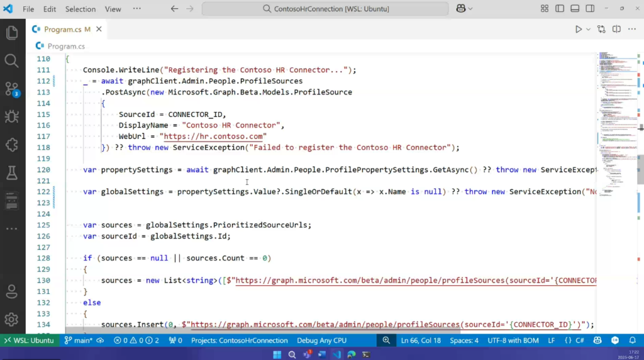This screenshot has width=644, height=360.
Task: Close the Program.cs tab
Action: [x=99, y=29]
